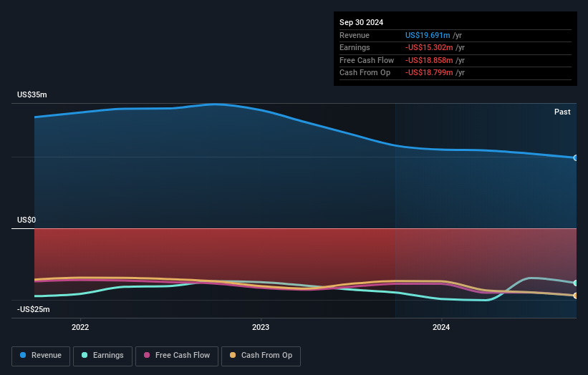588x375 pixels.
Task: Click the Free Cash Flow label in tooltip
Action: coord(367,60)
